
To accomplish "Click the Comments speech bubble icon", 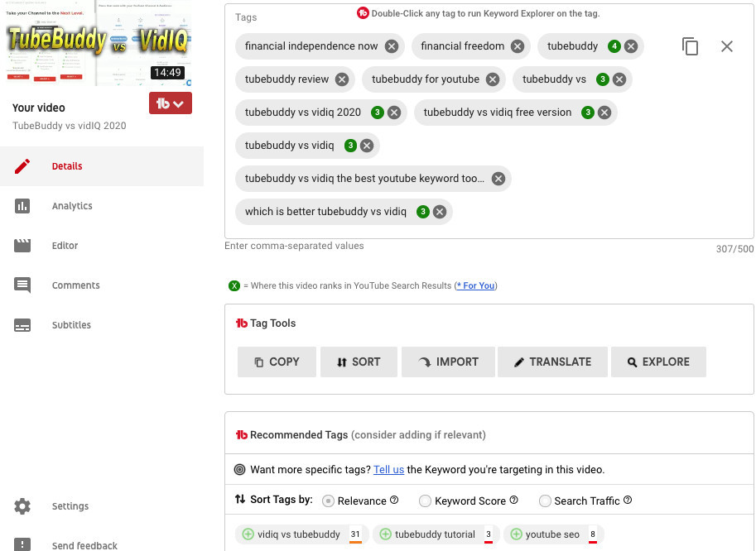I will pyautogui.click(x=22, y=285).
